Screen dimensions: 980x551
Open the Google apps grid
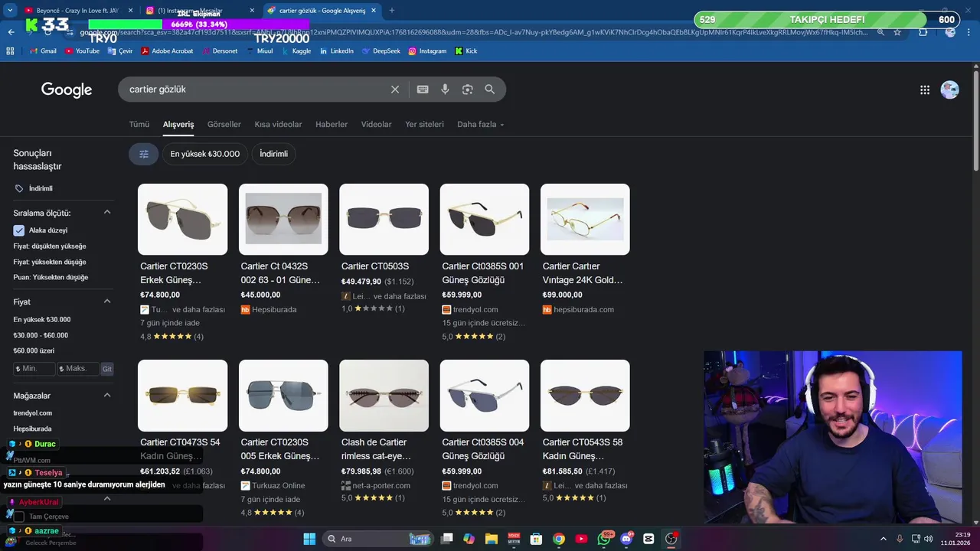925,90
